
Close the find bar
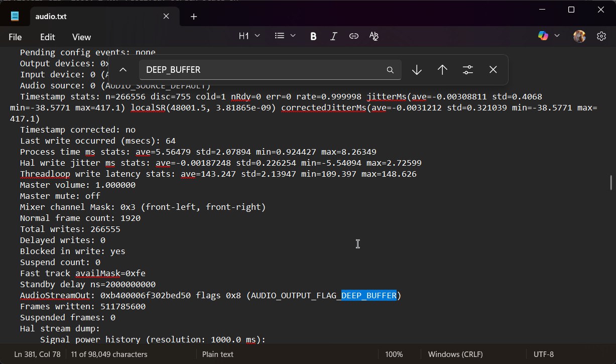[x=493, y=70]
